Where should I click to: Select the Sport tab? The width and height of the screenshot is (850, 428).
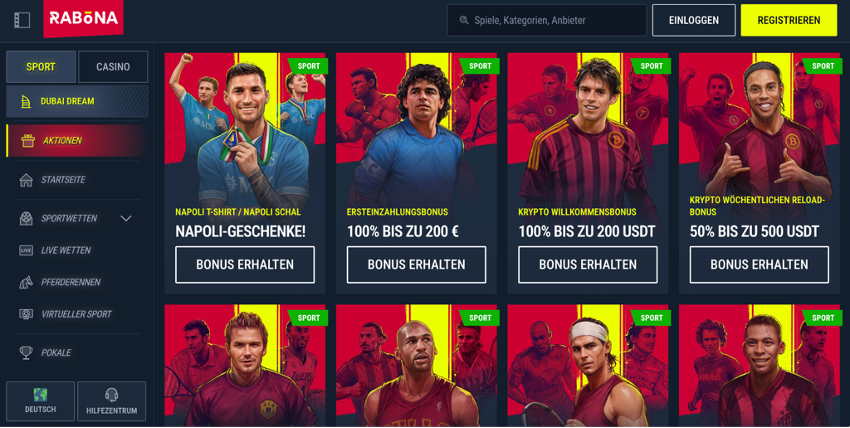point(41,67)
